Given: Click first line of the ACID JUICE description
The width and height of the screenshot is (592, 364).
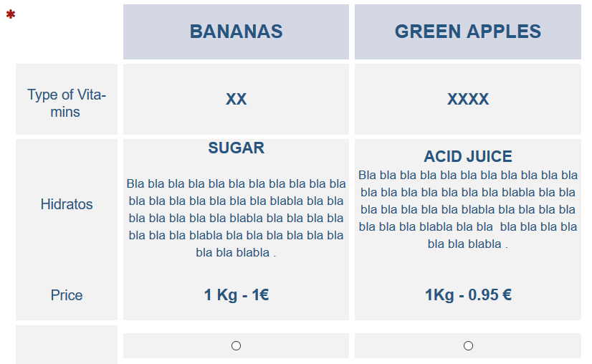Looking at the screenshot, I should (467, 175).
